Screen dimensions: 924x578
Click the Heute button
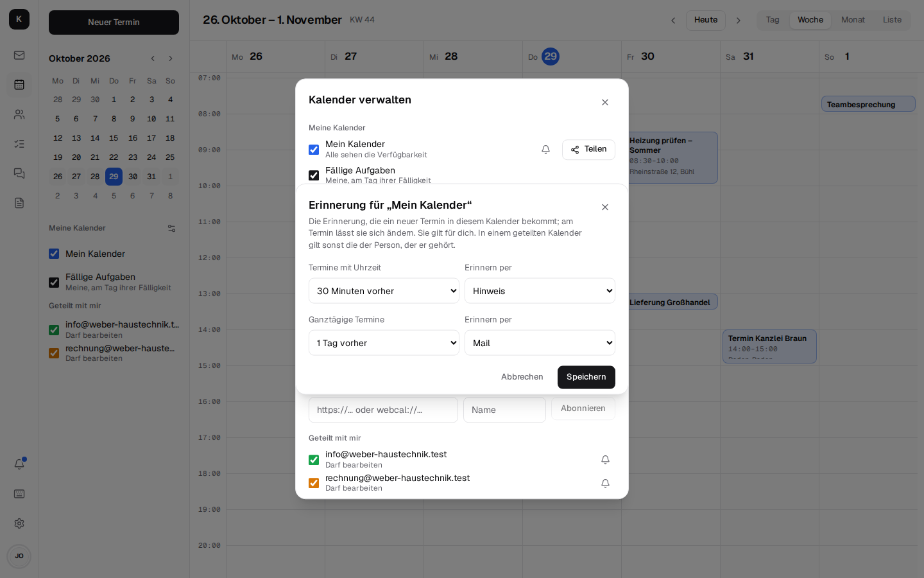point(706,21)
